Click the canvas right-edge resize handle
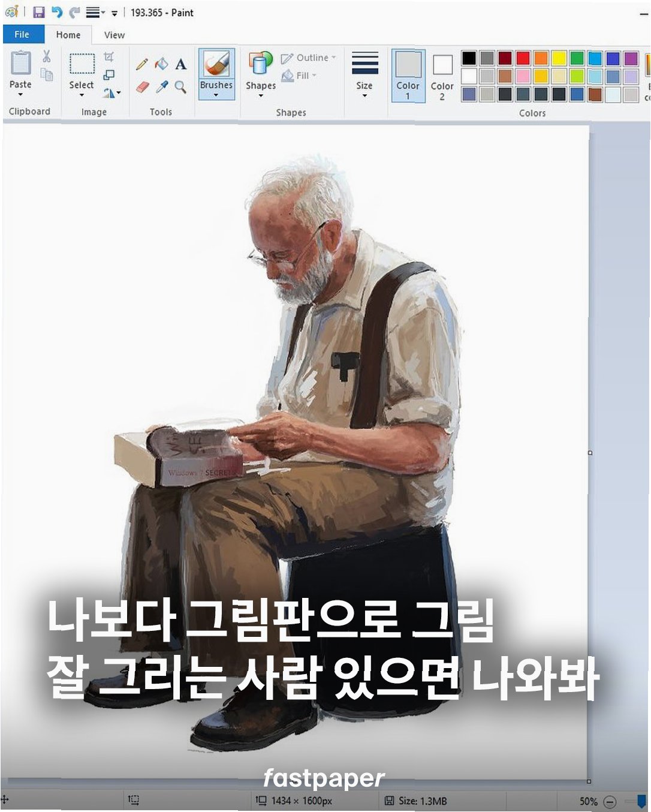This screenshot has width=651, height=812. pyautogui.click(x=590, y=453)
